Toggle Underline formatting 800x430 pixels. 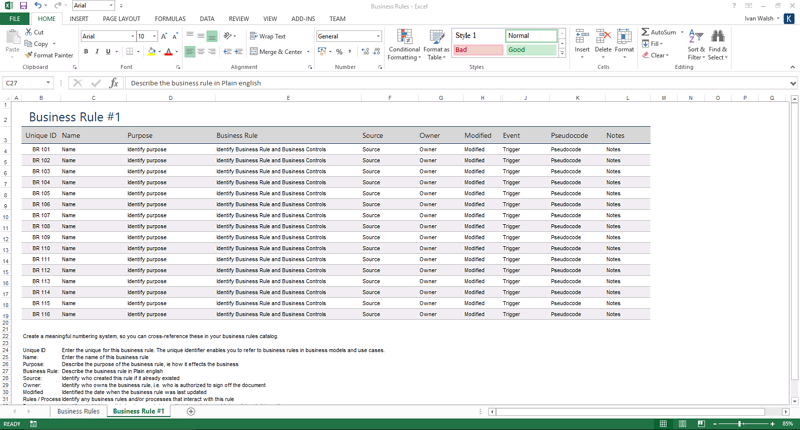pos(108,52)
